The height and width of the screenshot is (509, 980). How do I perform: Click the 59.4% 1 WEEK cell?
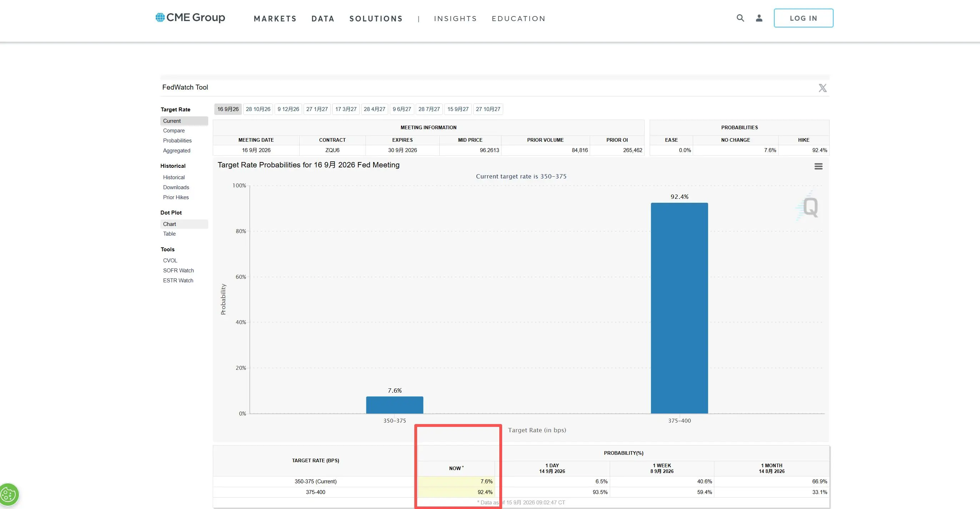pyautogui.click(x=662, y=492)
